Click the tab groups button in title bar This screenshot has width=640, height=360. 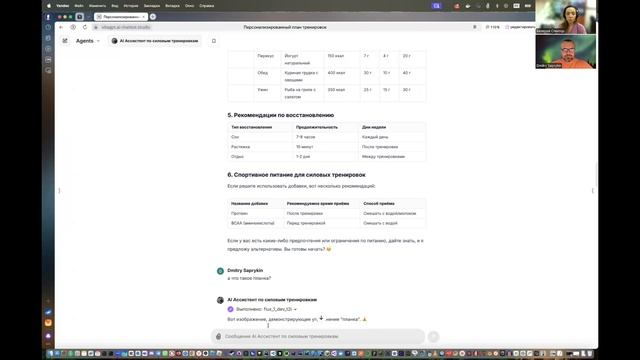click(80, 17)
